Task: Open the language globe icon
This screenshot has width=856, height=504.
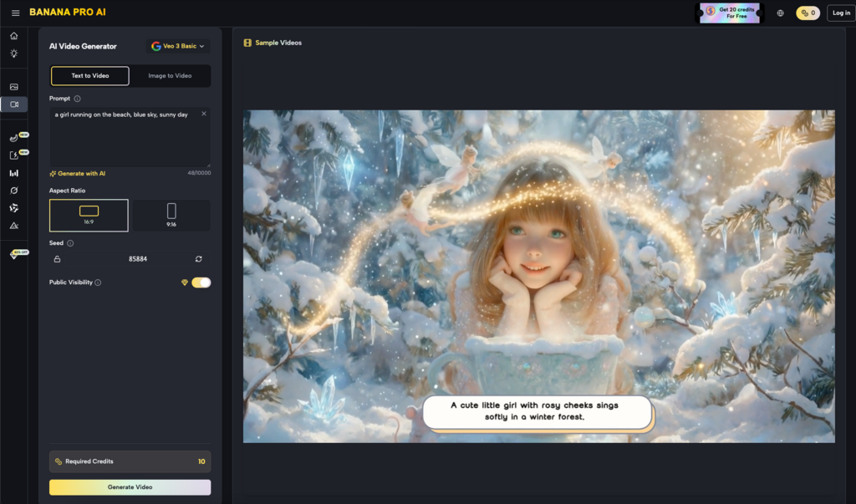Action: pyautogui.click(x=780, y=13)
